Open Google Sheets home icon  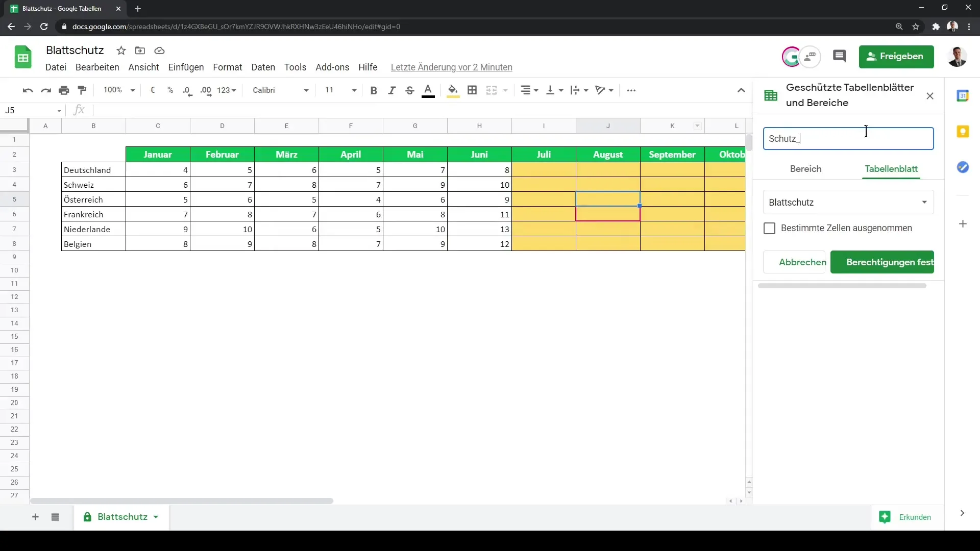[23, 57]
